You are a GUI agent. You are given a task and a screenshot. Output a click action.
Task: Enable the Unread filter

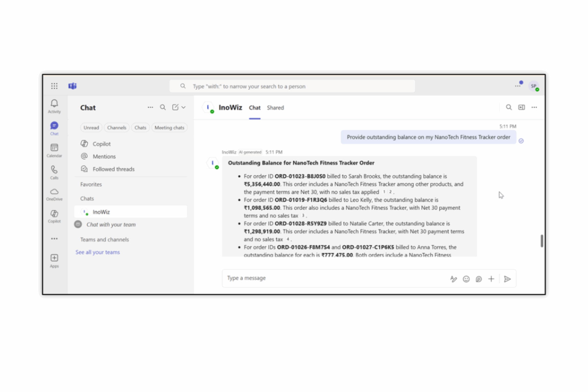click(x=91, y=127)
